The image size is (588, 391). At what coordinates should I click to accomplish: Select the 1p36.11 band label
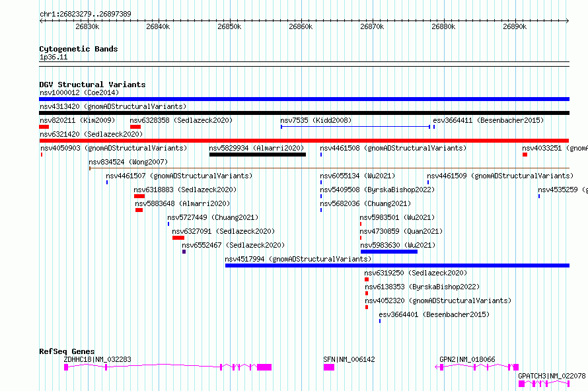click(x=54, y=57)
